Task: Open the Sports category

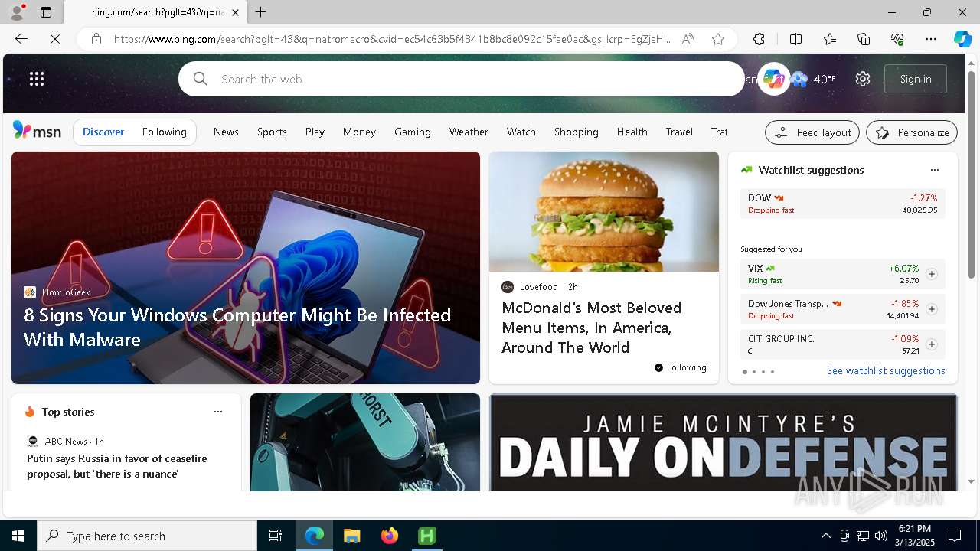Action: [x=272, y=132]
